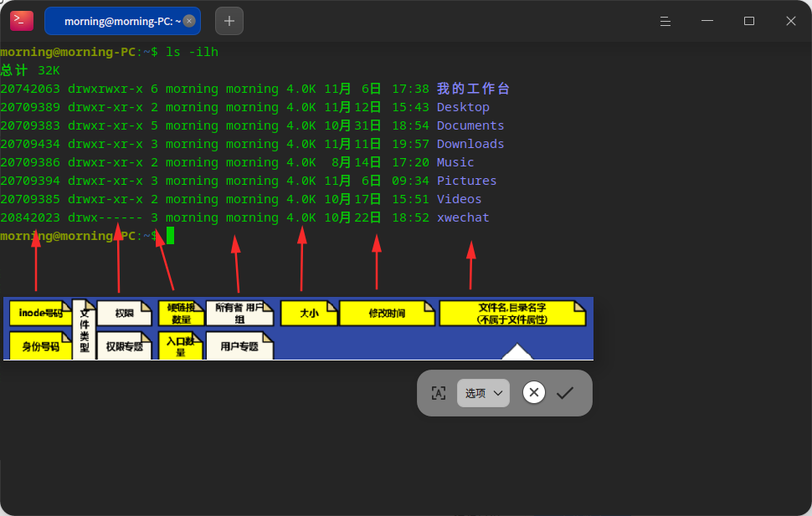Screen dimensions: 812x516
Task: Click the Downloads directory name
Action: tap(470, 144)
